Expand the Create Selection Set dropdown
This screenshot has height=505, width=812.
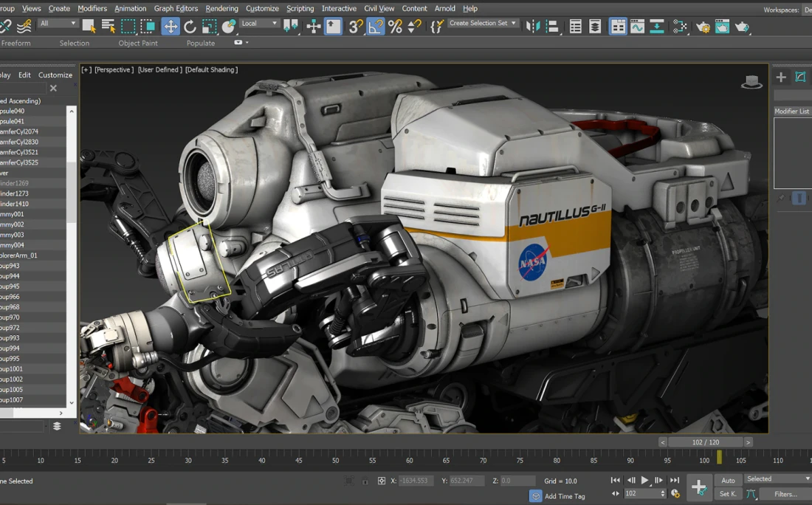(483, 24)
